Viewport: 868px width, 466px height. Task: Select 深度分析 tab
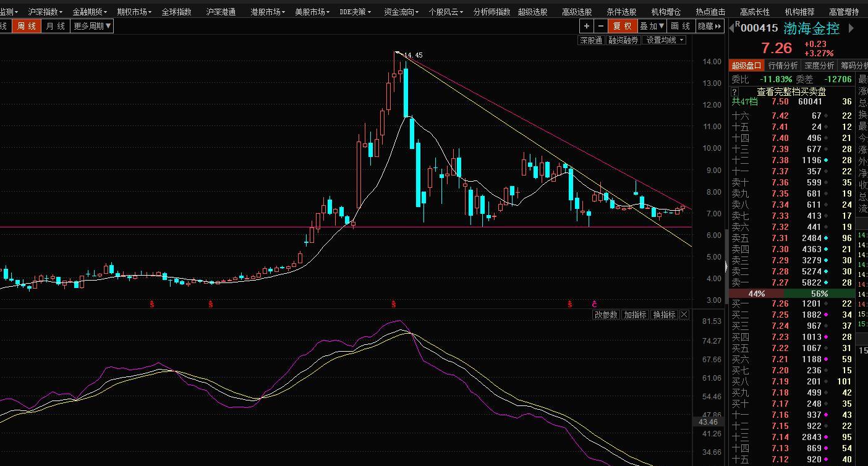coord(819,66)
